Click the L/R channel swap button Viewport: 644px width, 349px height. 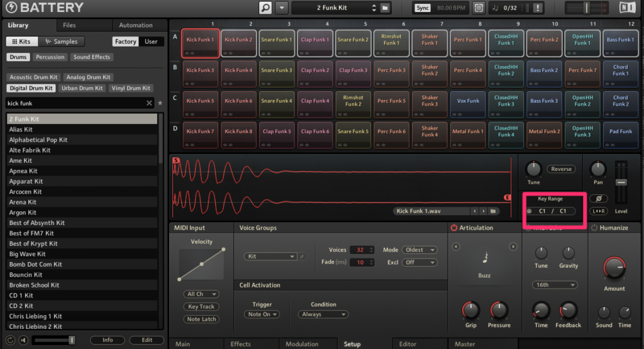(598, 211)
